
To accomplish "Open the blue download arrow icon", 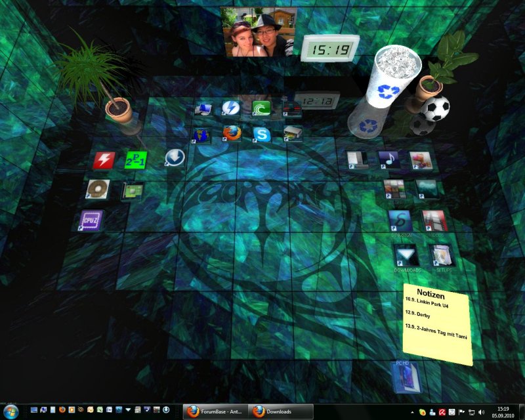I will coord(175,157).
